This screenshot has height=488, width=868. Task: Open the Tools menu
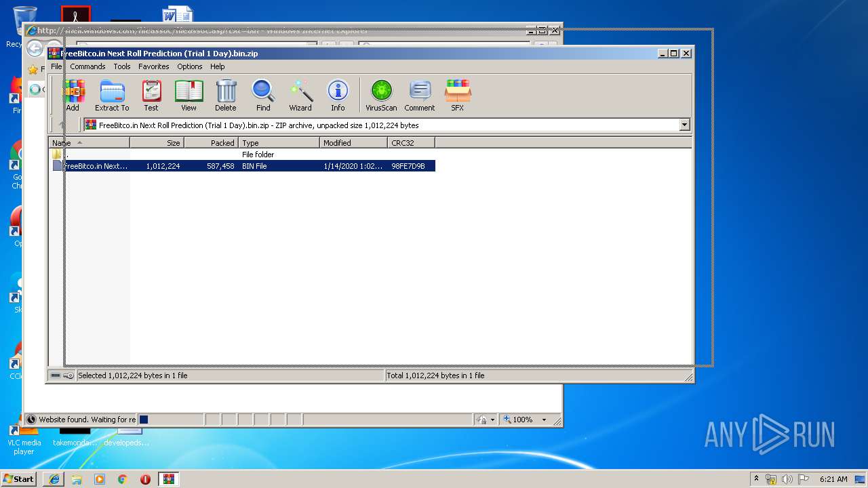pyautogui.click(x=122, y=66)
